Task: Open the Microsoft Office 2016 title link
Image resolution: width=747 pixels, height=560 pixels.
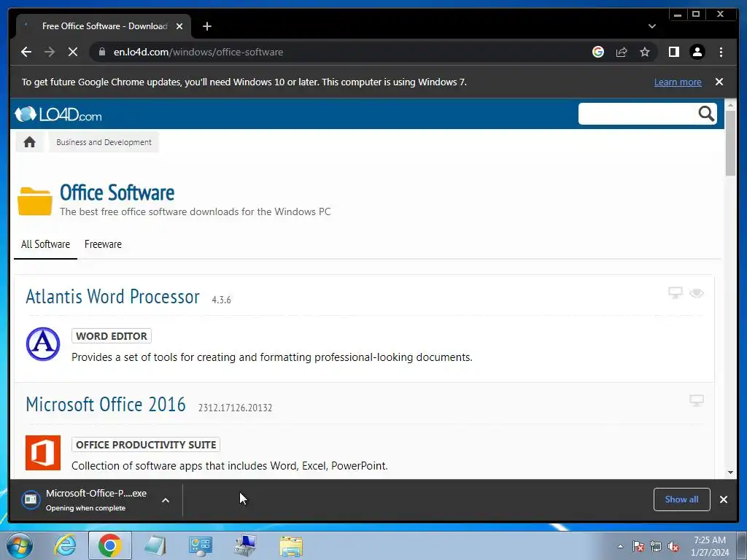Action: (x=106, y=405)
